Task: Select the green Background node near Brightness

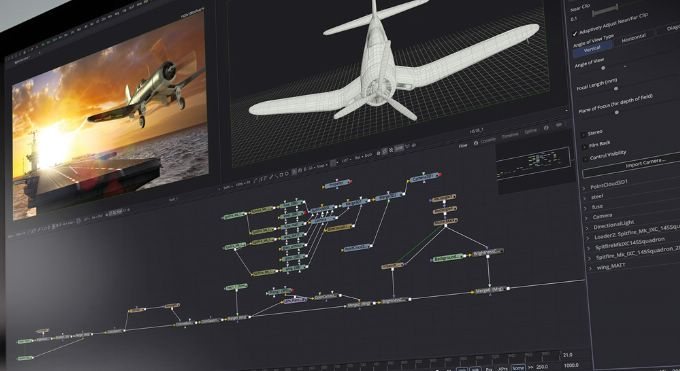Action: (448, 258)
